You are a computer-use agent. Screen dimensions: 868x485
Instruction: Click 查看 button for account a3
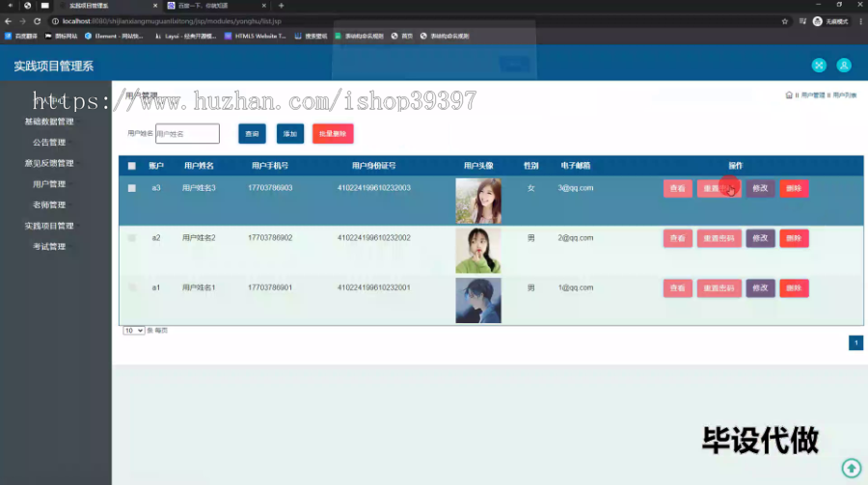[x=678, y=188]
